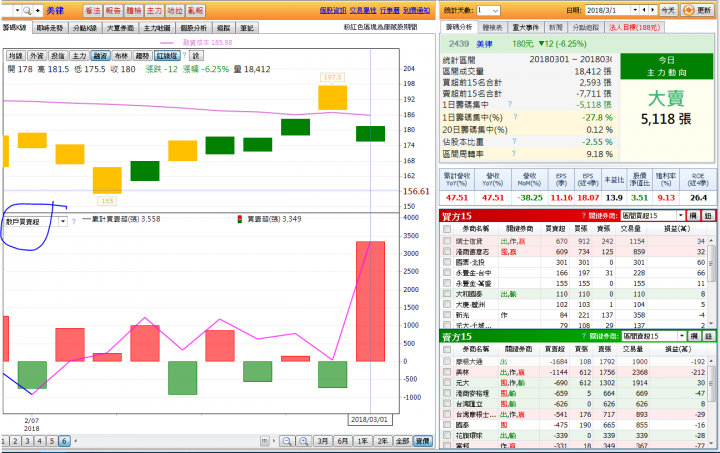This screenshot has width=720, height=453.
Task: Tick the checkbox for 國票-北投 row
Action: tap(447, 262)
